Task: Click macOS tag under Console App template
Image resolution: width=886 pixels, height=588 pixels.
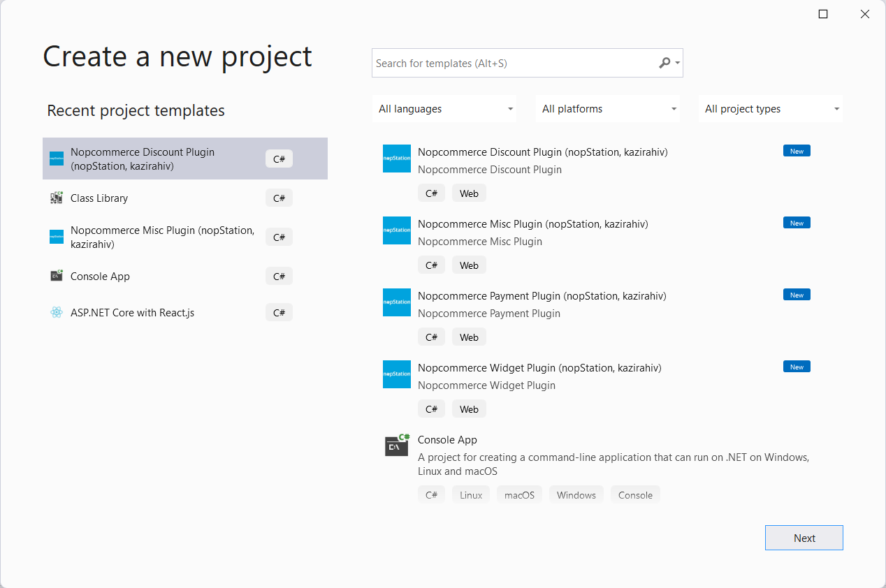Action: [x=519, y=495]
